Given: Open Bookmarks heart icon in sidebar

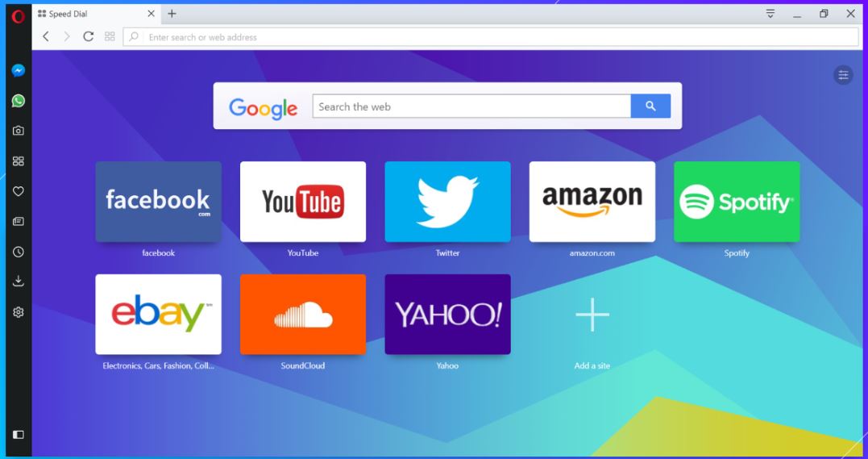Looking at the screenshot, I should click(x=19, y=191).
